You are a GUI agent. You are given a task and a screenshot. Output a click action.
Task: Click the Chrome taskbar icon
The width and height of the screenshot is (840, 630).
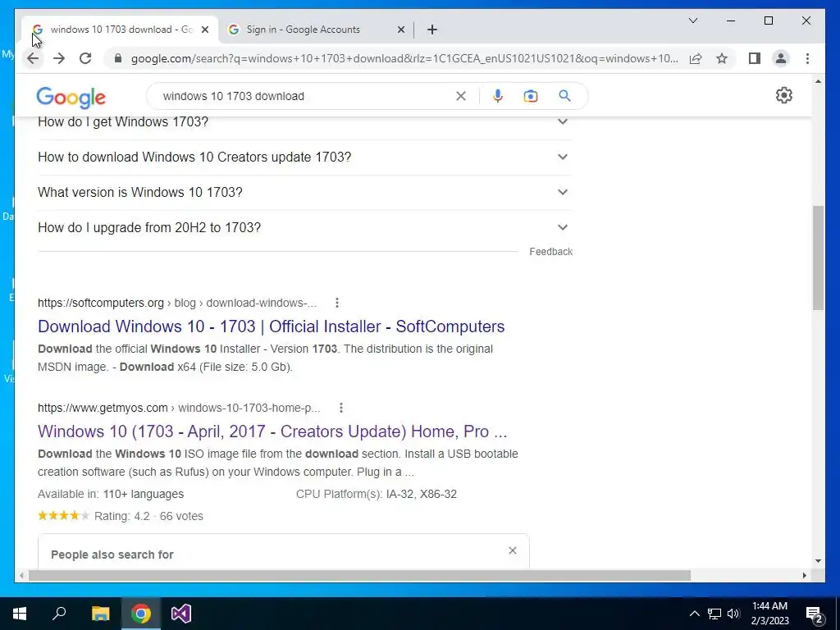pyautogui.click(x=141, y=614)
